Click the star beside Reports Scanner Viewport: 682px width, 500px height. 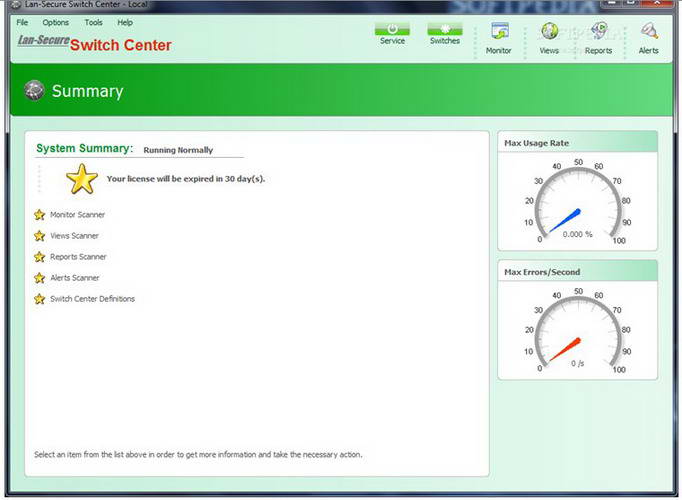[x=40, y=257]
